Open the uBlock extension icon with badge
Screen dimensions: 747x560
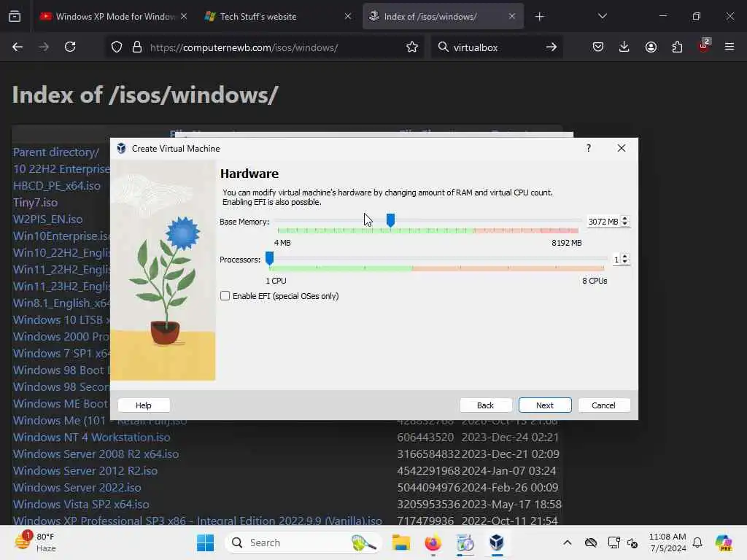tap(704, 46)
